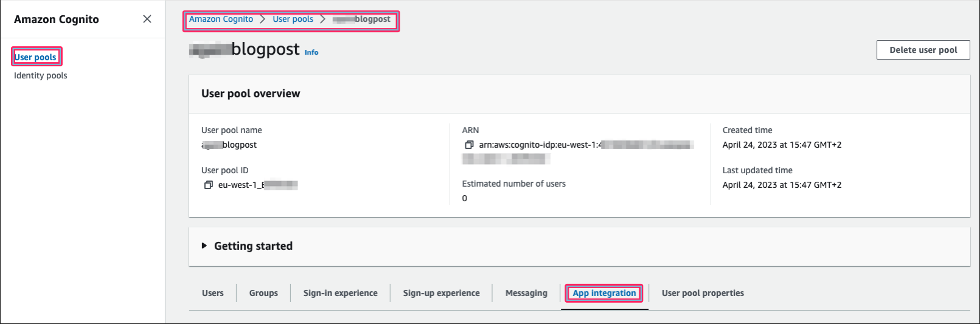980x324 pixels.
Task: Select the Last updated time date value
Action: [782, 185]
